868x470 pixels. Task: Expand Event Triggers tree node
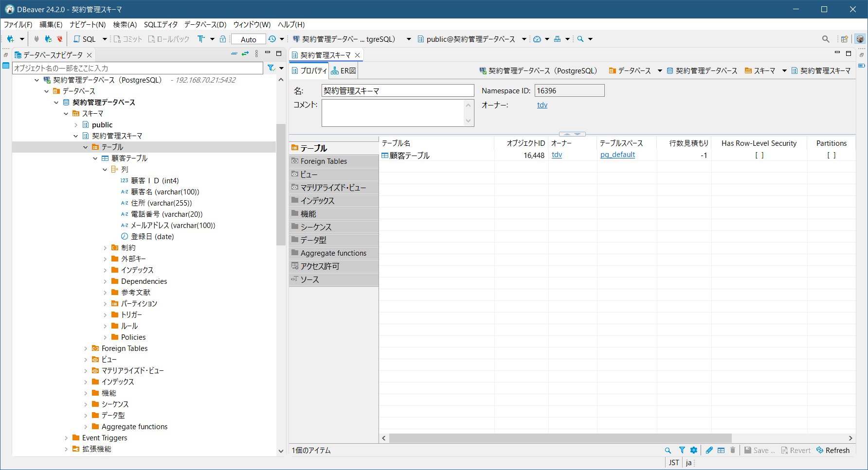click(66, 438)
